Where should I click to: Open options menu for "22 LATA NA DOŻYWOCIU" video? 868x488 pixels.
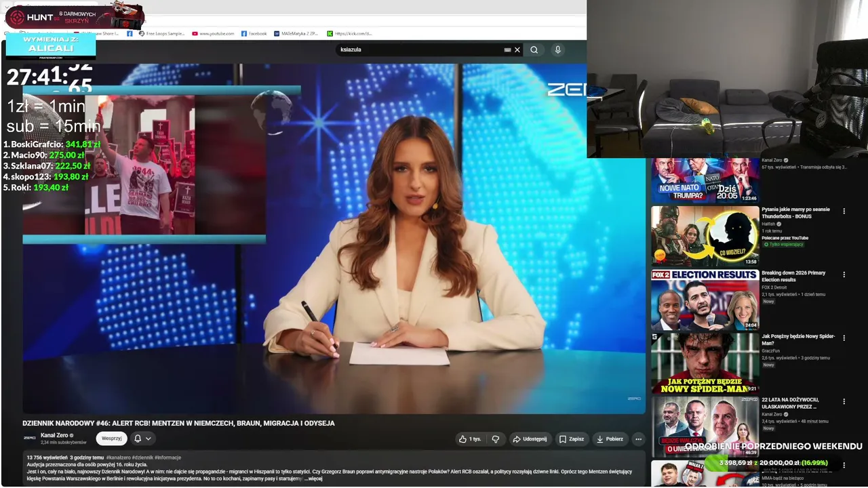pyautogui.click(x=844, y=401)
